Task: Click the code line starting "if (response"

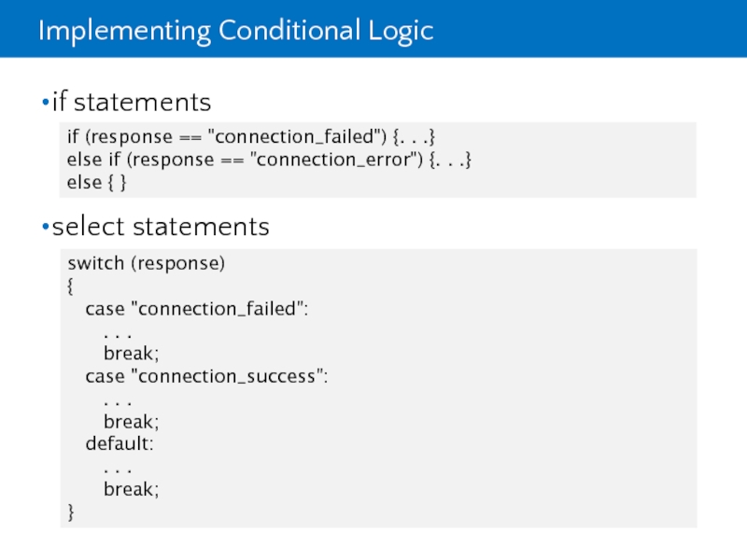Action: coord(252,137)
